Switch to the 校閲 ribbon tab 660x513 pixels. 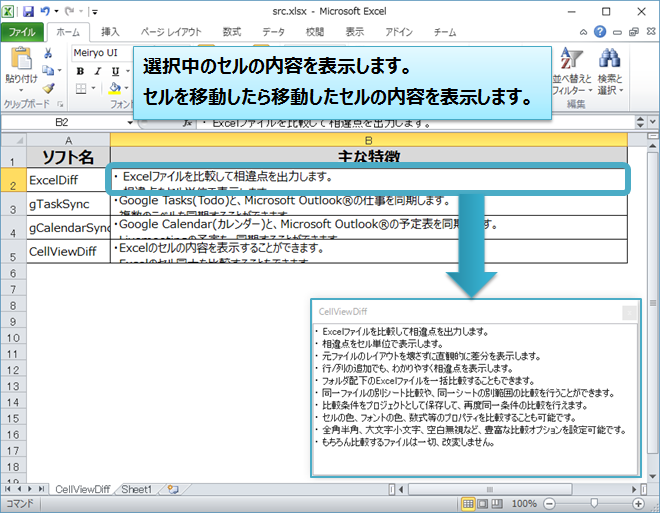coord(314,32)
